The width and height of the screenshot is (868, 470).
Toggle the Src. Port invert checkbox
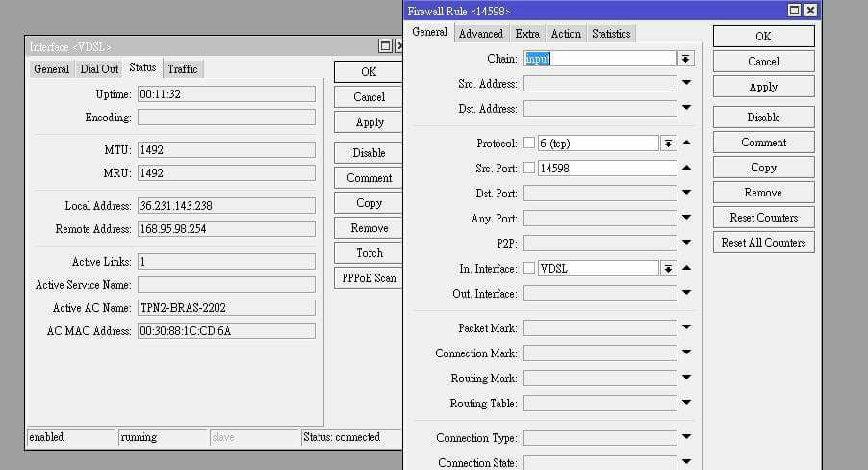coord(529,169)
